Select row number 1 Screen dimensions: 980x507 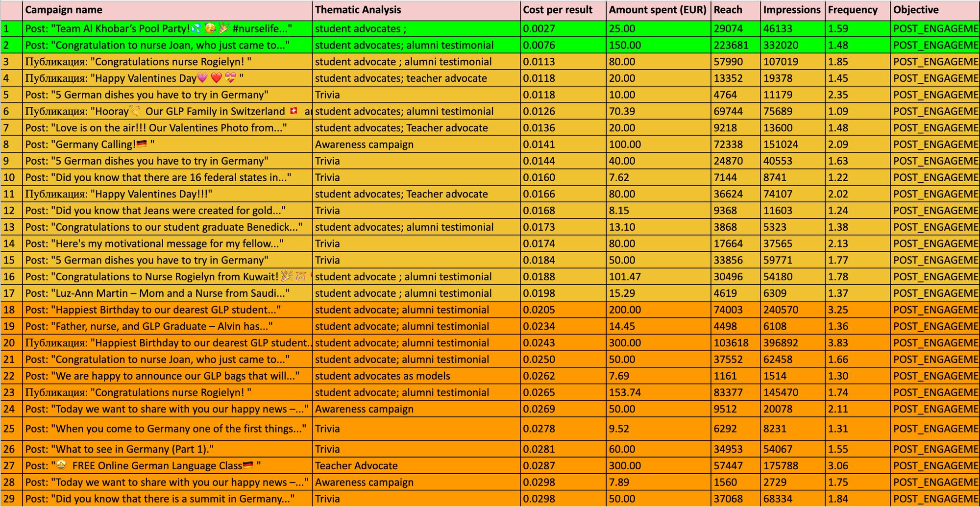11,29
